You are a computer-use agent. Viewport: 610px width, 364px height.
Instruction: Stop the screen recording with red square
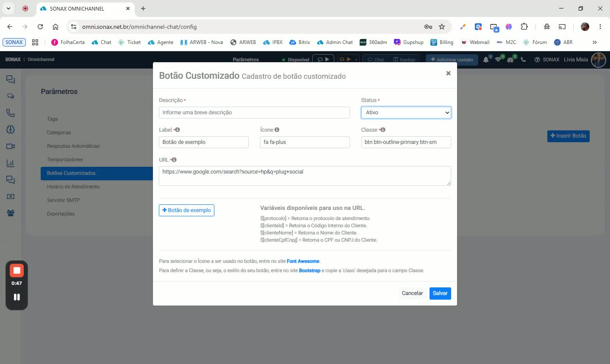(x=17, y=270)
